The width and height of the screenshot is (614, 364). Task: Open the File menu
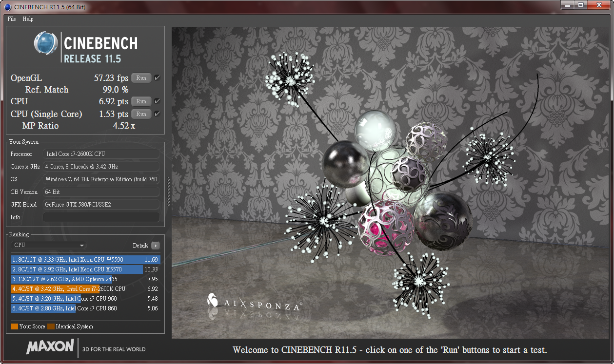(12, 19)
